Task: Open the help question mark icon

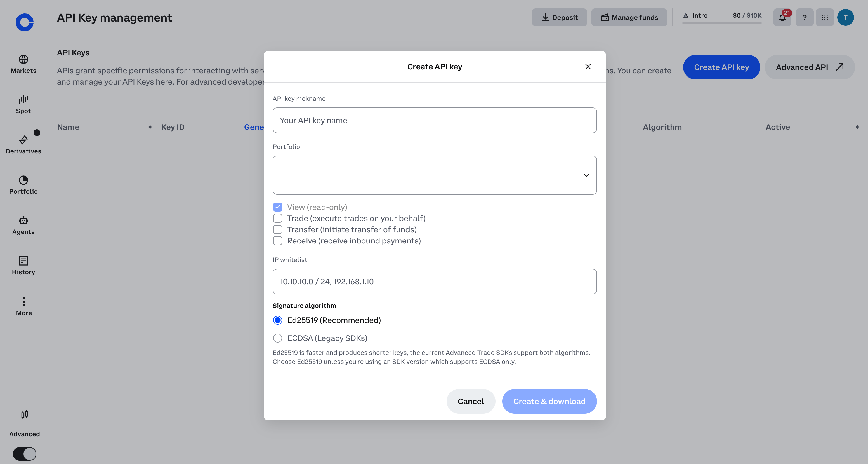Action: pyautogui.click(x=805, y=17)
